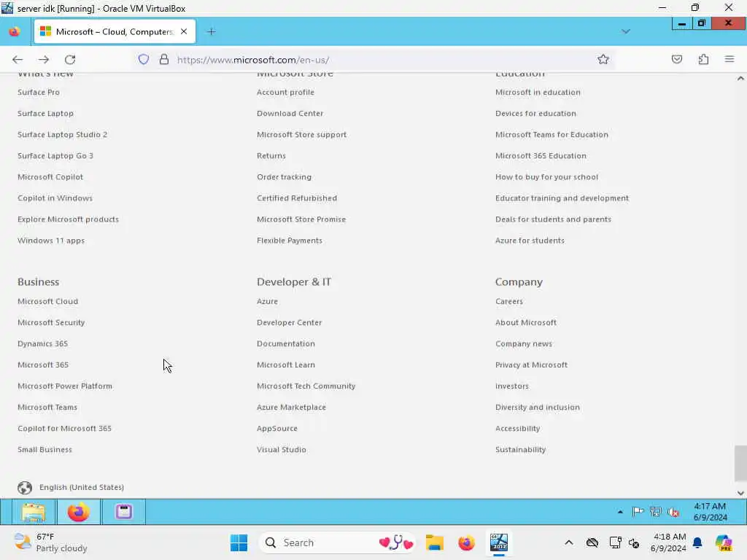This screenshot has height=560, width=747.
Task: Bookmark this page with the star
Action: coord(603,60)
